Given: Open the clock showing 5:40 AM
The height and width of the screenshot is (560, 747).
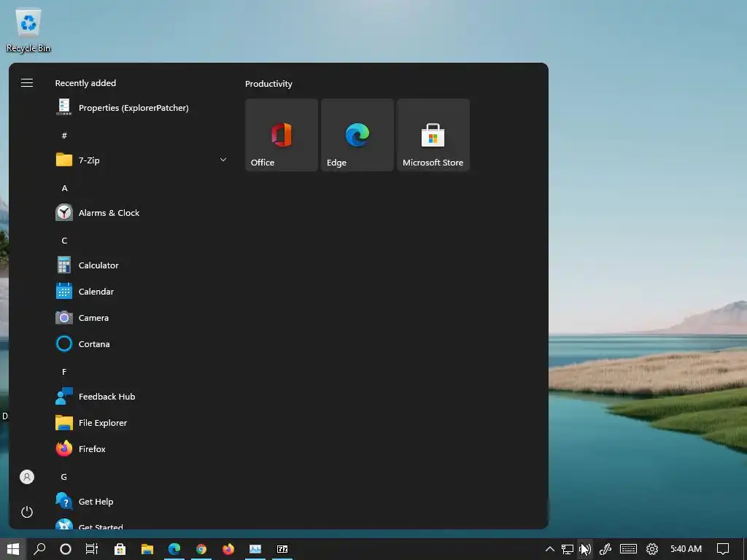Looking at the screenshot, I should click(686, 549).
